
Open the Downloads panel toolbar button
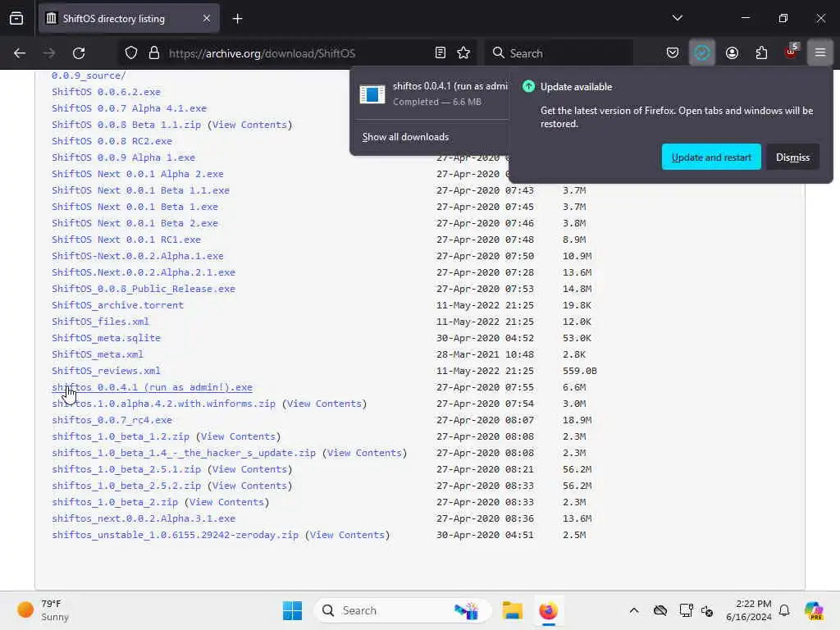pos(702,53)
